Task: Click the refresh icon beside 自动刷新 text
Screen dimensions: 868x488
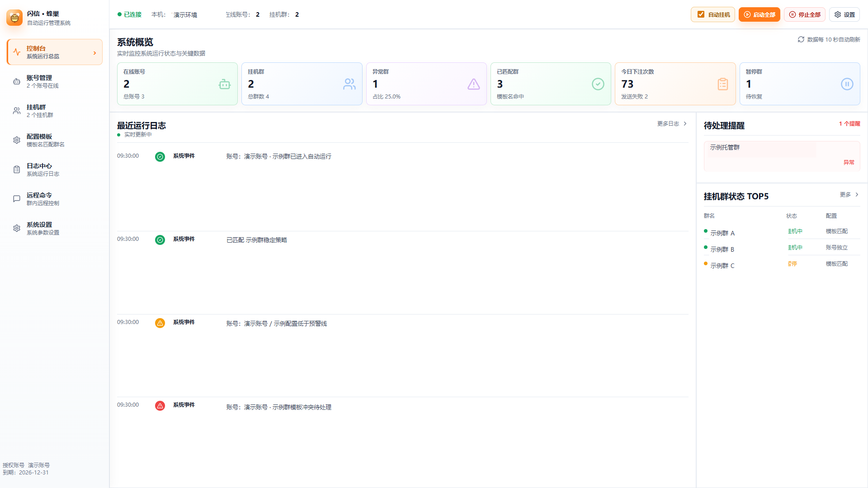Action: point(801,40)
